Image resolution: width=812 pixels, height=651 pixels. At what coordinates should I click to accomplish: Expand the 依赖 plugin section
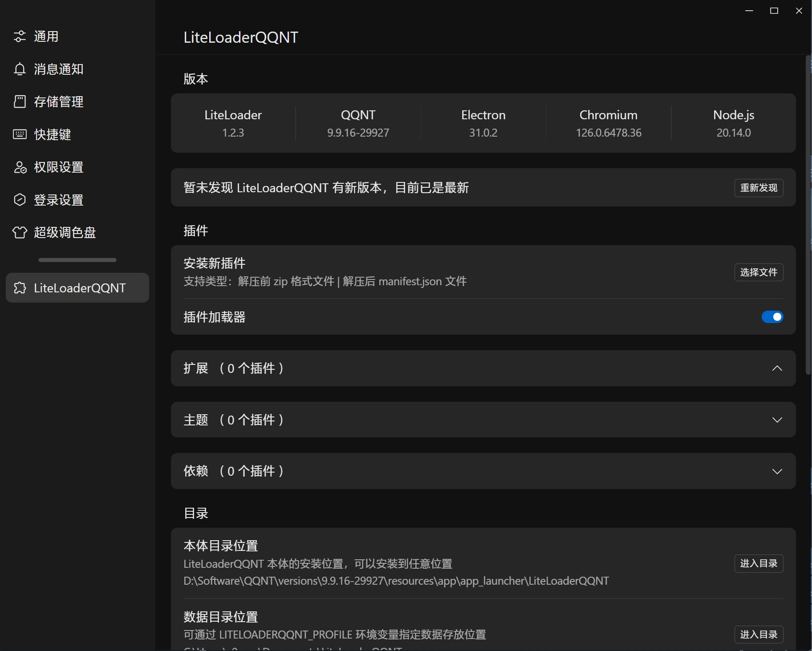point(777,471)
